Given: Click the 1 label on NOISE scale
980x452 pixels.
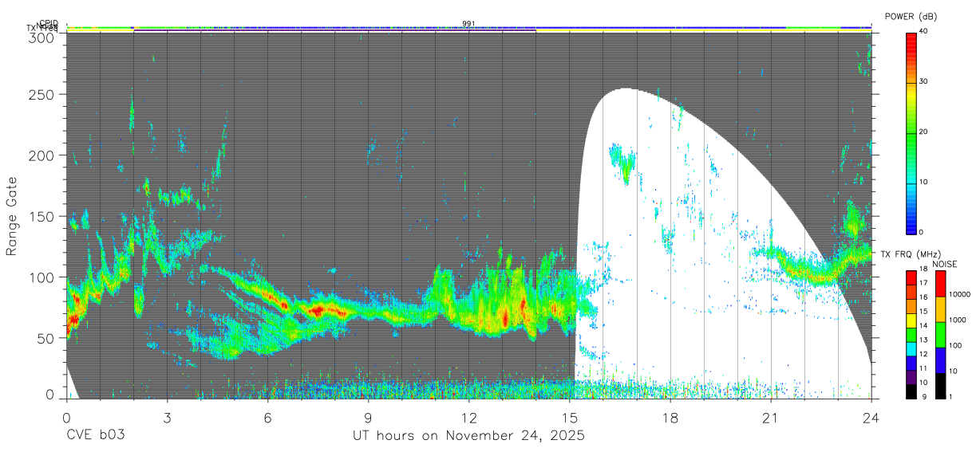Looking at the screenshot, I should click(x=950, y=396).
